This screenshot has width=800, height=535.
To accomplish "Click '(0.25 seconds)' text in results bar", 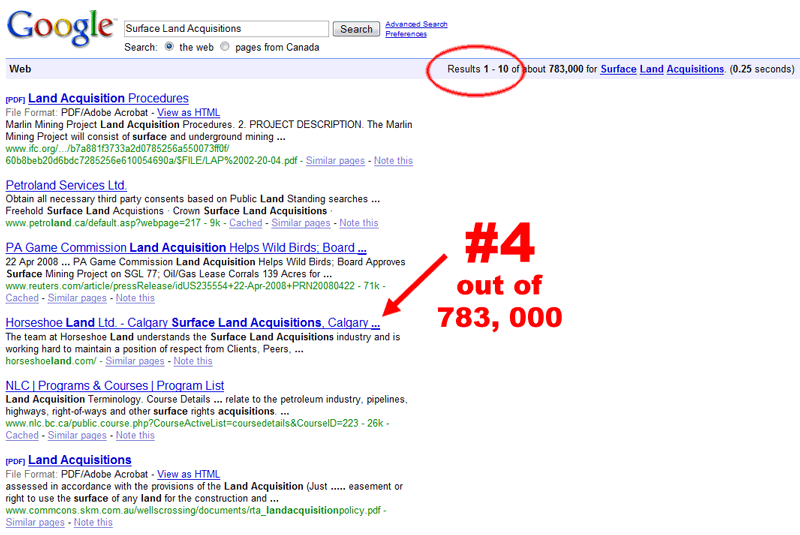I will click(x=762, y=69).
